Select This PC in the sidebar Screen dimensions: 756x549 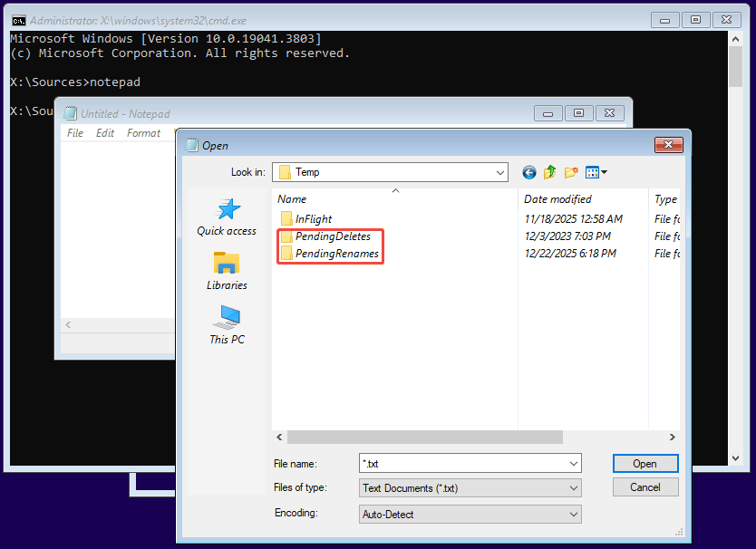tap(226, 324)
